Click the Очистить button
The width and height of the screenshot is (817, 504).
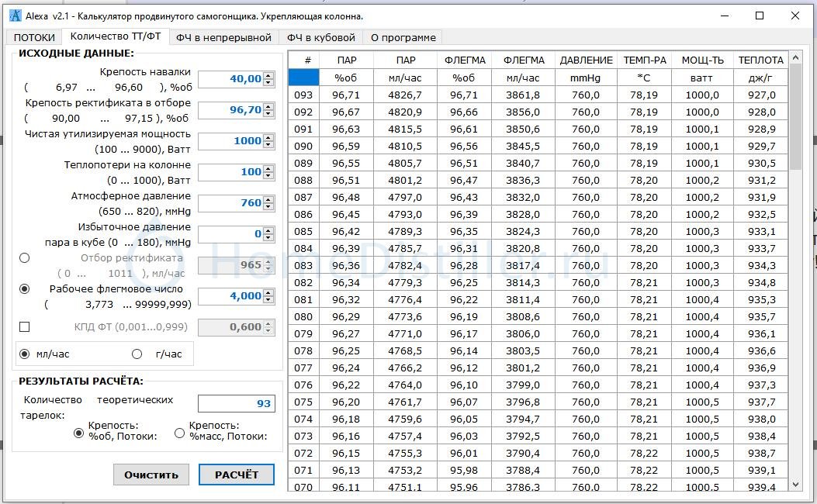tap(151, 475)
